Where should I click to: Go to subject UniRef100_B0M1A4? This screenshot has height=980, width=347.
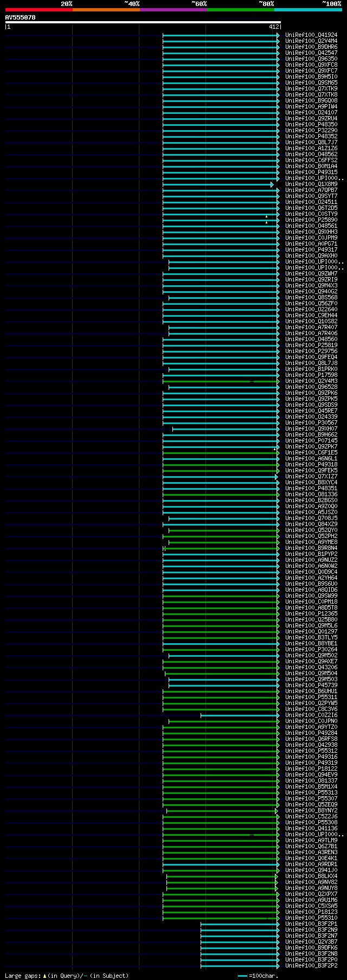tap(311, 166)
